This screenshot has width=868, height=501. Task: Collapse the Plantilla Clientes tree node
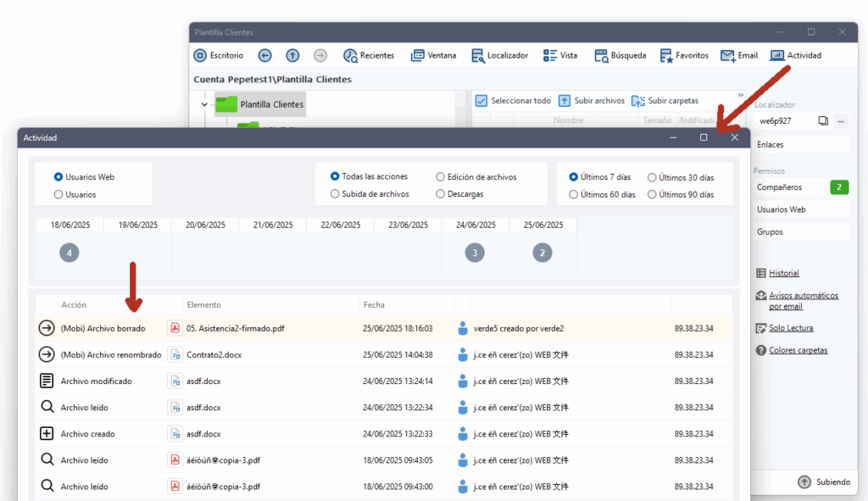[204, 104]
